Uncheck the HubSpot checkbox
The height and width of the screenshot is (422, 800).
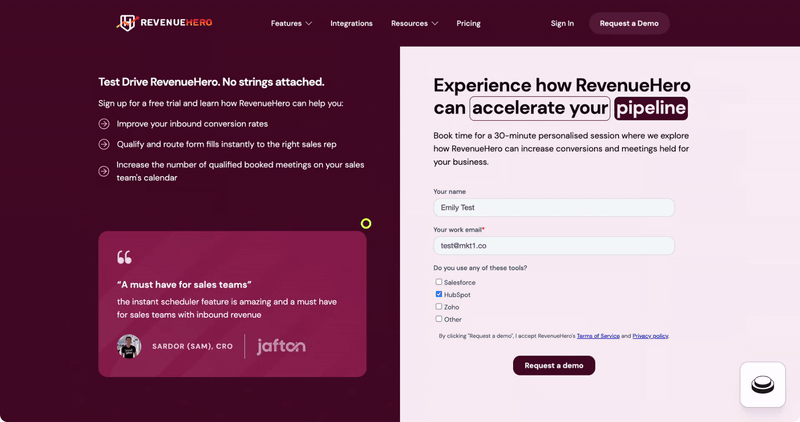click(x=439, y=294)
